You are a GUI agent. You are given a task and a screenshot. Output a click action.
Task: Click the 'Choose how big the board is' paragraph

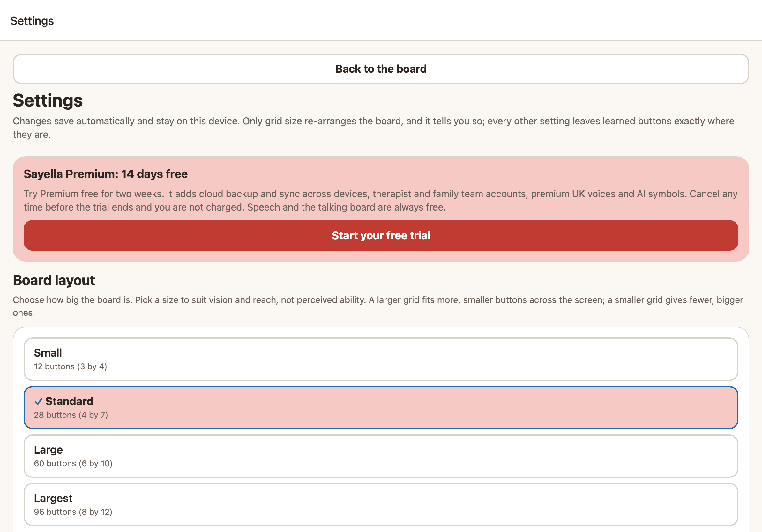378,306
